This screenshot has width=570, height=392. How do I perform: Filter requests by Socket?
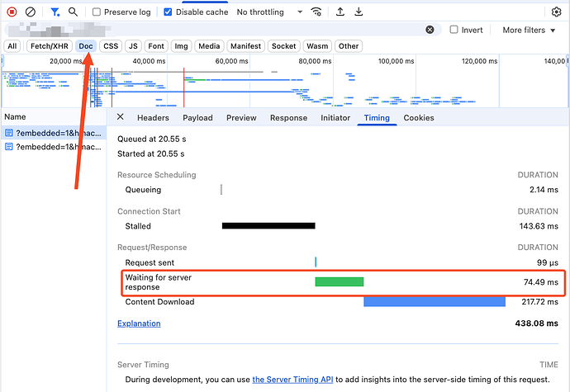tap(284, 46)
